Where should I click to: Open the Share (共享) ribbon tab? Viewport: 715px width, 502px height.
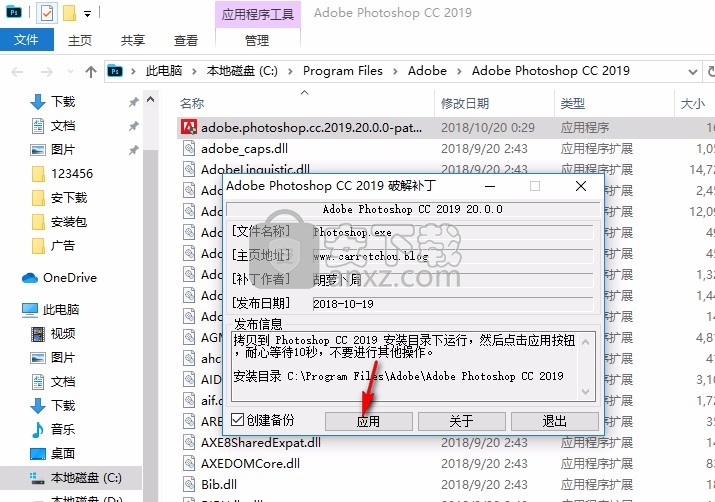click(x=133, y=40)
